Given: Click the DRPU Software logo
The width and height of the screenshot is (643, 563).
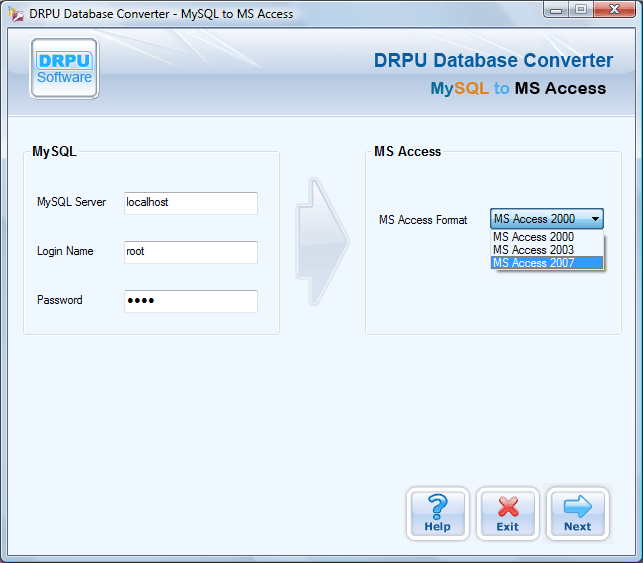Looking at the screenshot, I should 64,68.
